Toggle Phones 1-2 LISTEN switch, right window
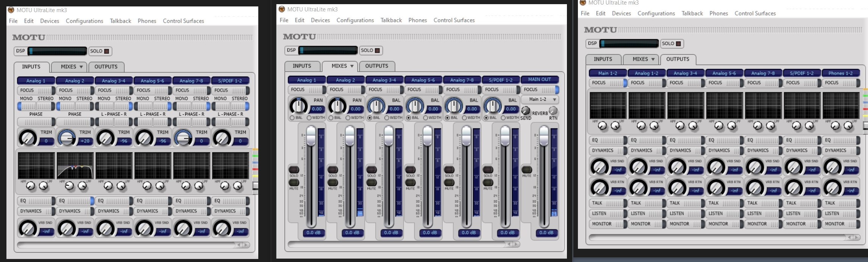 point(840,214)
